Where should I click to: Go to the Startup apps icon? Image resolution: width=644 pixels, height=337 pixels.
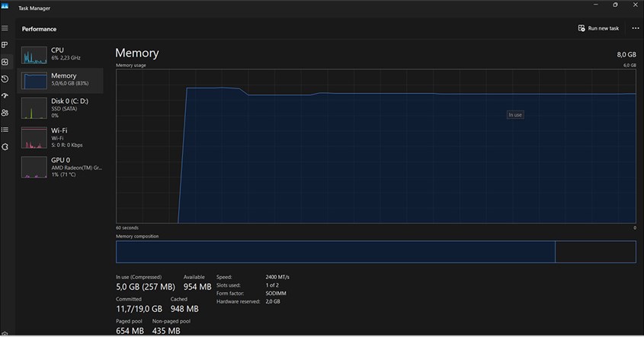[5, 96]
